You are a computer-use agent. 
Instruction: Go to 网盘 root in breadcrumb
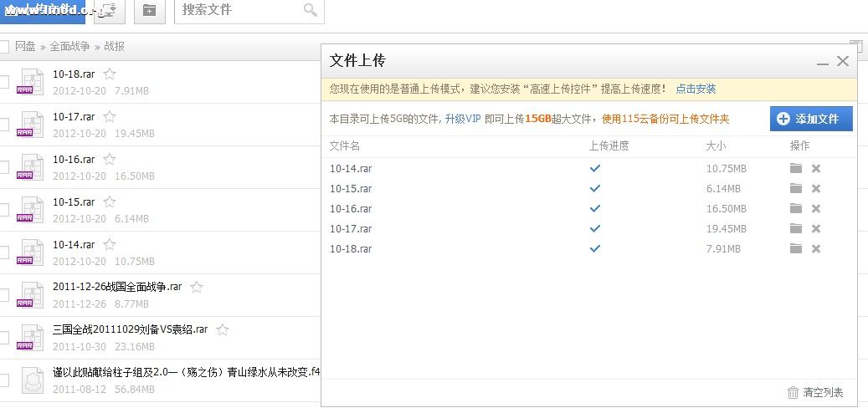point(25,47)
